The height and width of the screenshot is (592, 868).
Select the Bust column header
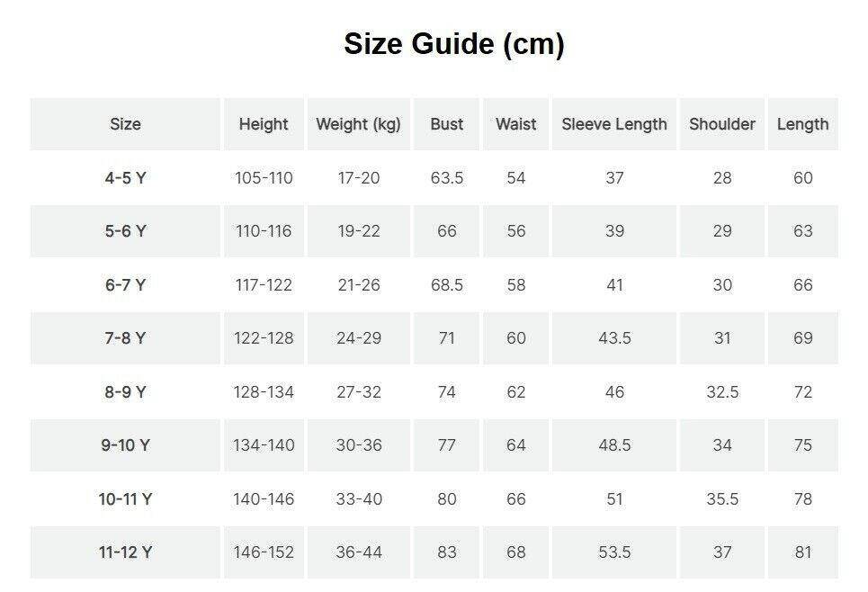point(447,124)
